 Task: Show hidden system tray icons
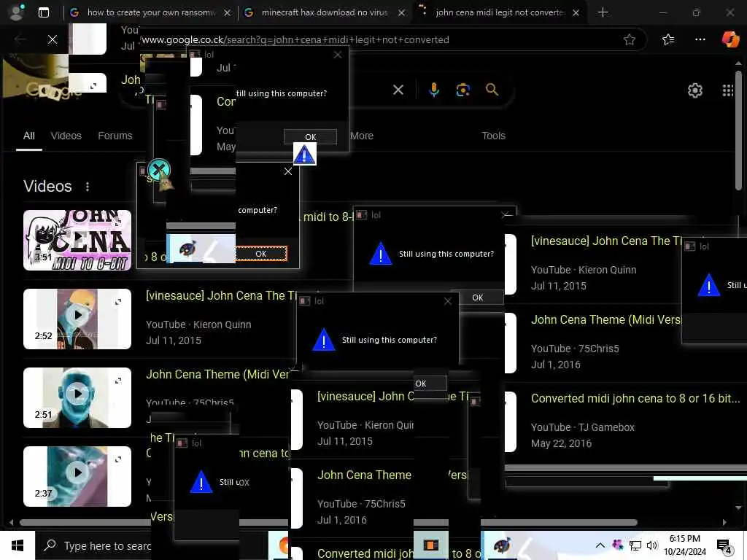pos(600,545)
